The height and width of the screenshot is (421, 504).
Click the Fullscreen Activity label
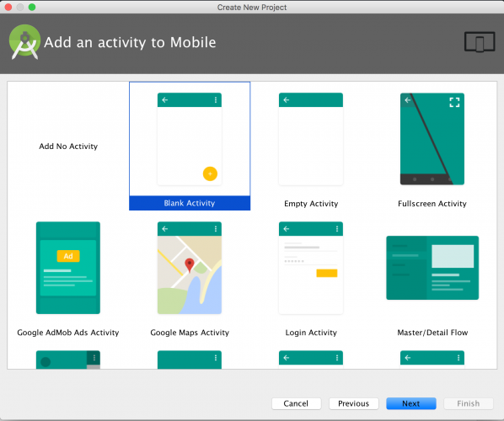[432, 204]
